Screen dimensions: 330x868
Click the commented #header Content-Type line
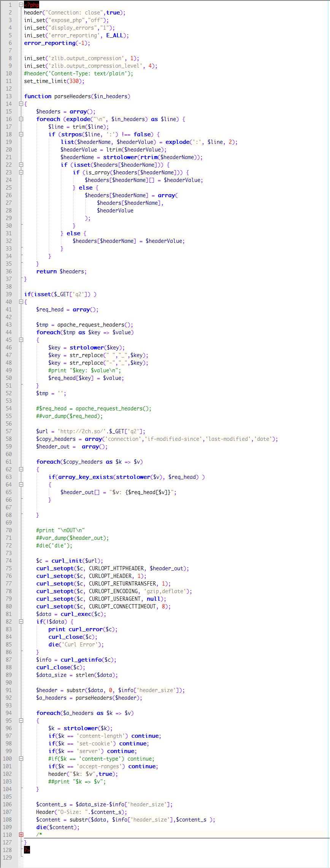pyautogui.click(x=79, y=73)
